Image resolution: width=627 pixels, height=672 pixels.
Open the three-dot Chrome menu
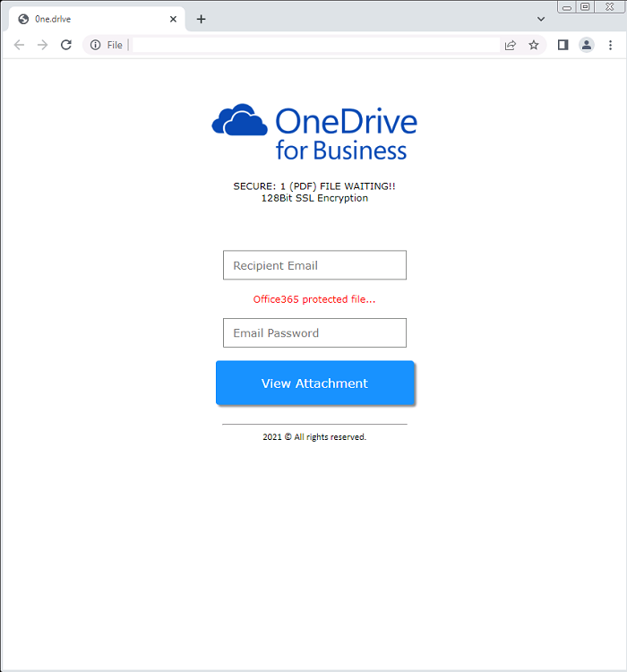(x=611, y=45)
